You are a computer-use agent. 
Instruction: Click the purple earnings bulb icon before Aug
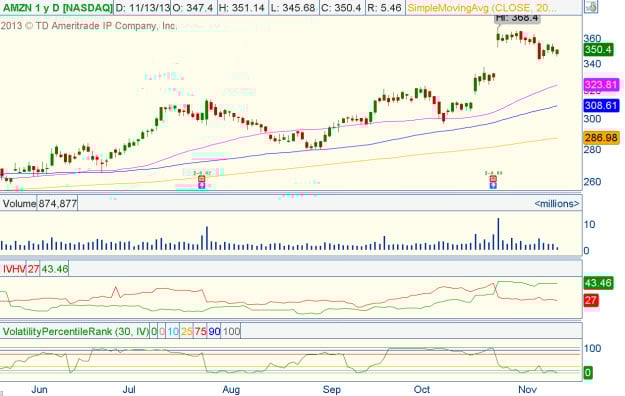pos(202,185)
